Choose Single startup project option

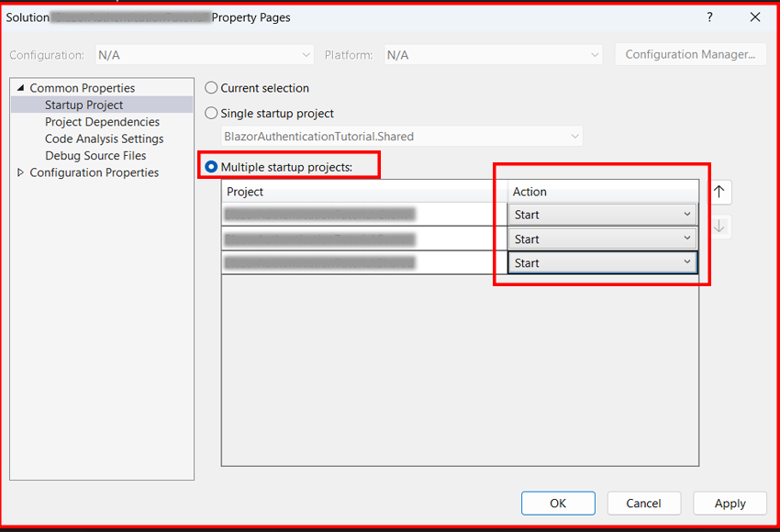(211, 113)
